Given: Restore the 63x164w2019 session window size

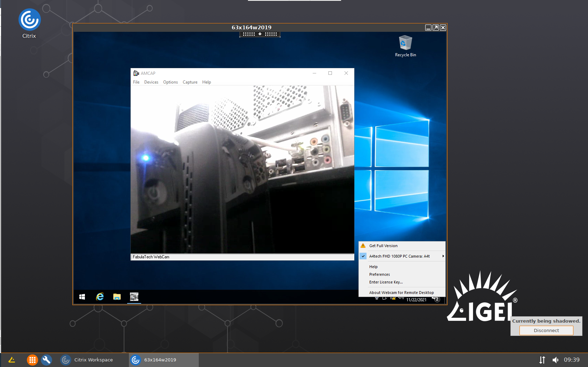Looking at the screenshot, I should (x=436, y=28).
